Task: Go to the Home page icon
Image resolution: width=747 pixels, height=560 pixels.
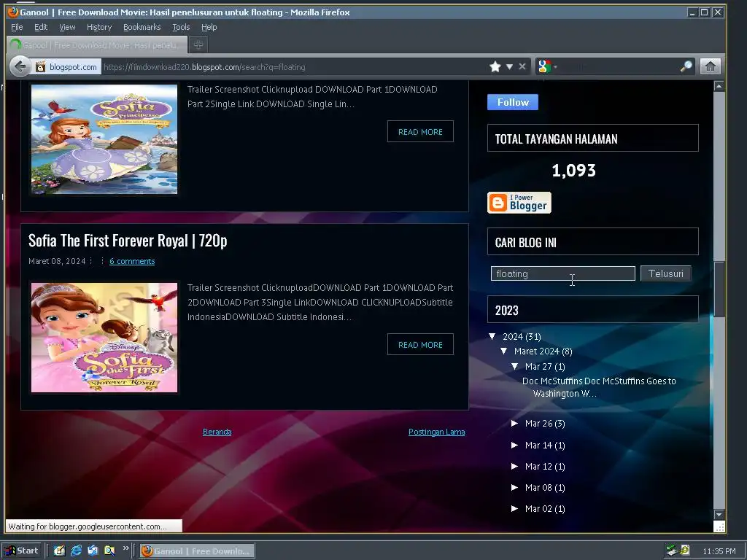Action: 710,66
